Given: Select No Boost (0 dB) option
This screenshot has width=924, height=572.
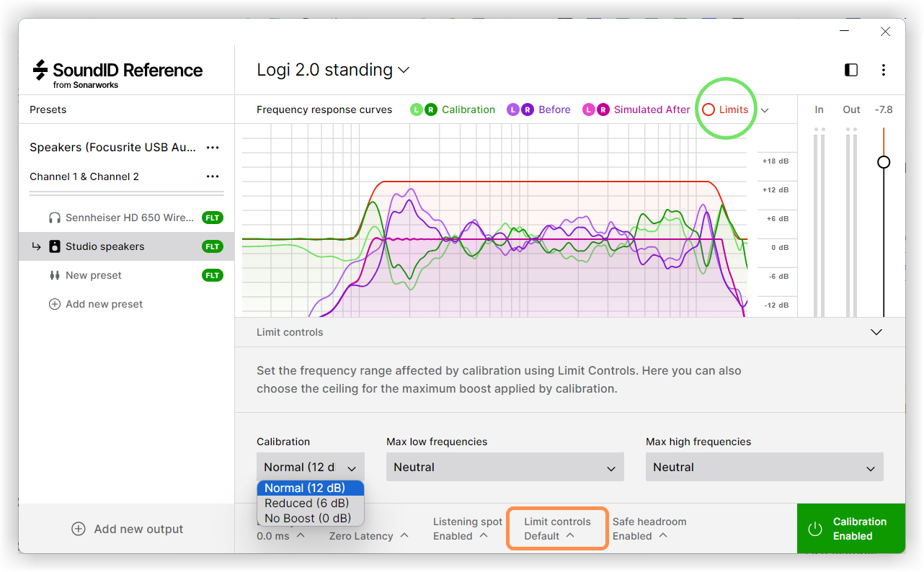Looking at the screenshot, I should click(311, 518).
